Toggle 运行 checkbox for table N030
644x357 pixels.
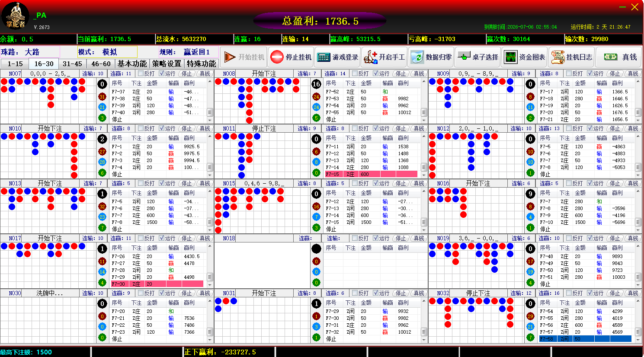tap(161, 293)
